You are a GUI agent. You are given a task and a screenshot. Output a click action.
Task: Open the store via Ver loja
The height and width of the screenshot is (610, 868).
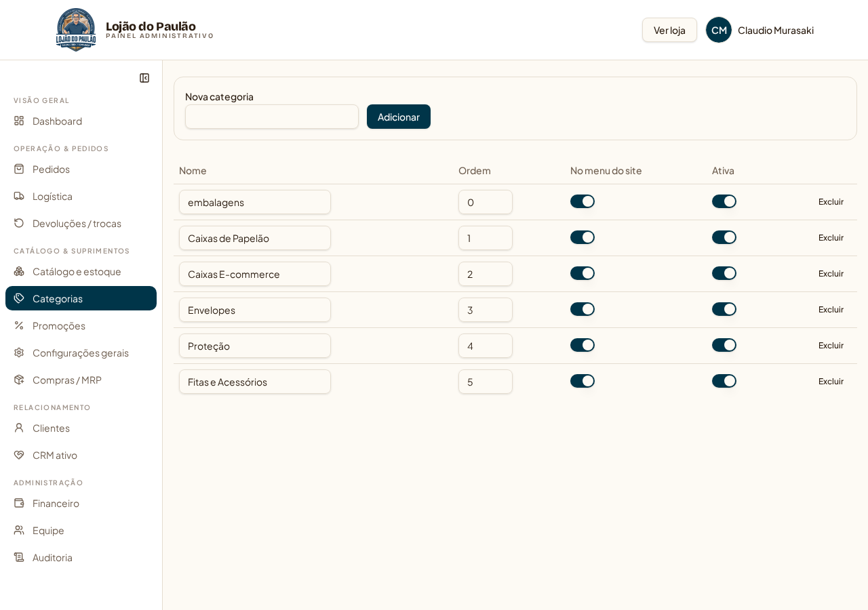pyautogui.click(x=669, y=30)
